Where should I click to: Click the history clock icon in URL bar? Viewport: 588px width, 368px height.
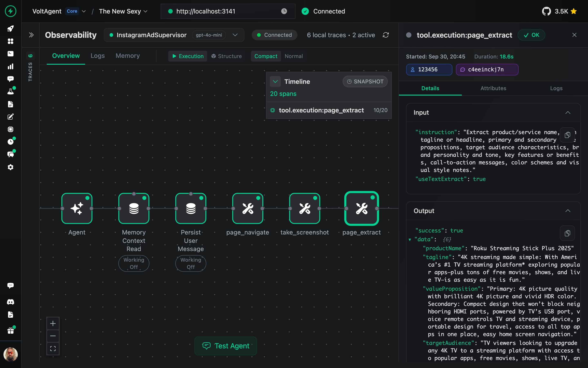tap(284, 11)
